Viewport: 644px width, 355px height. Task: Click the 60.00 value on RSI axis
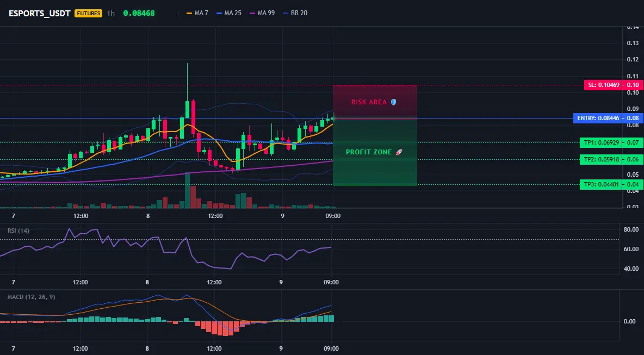[x=631, y=249]
